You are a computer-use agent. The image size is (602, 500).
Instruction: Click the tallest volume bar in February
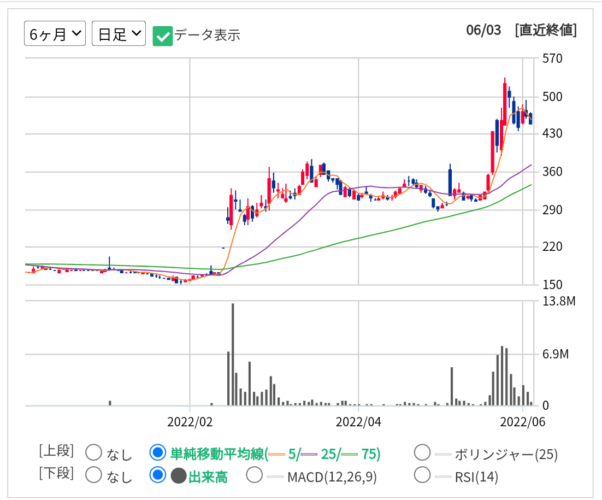tap(233, 354)
